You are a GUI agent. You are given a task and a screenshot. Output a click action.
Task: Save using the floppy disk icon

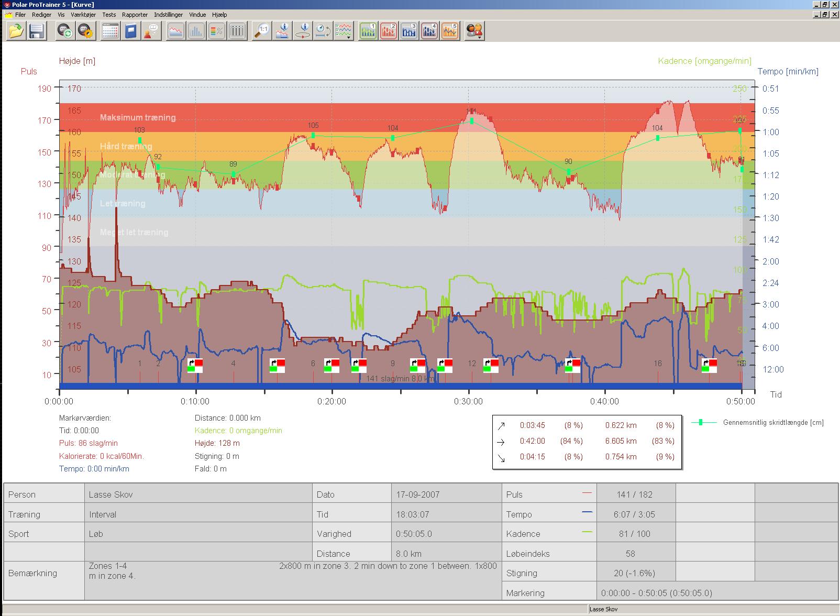coord(36,31)
